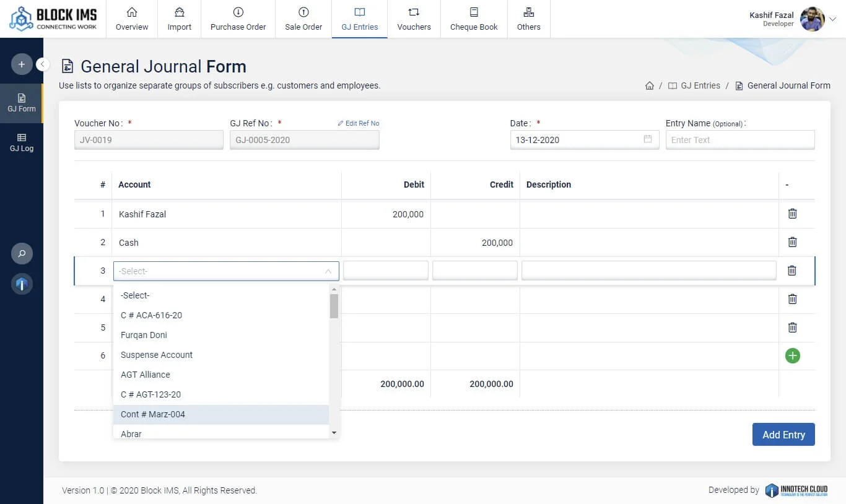Open the GJ Log sidebar item

pos(22,142)
